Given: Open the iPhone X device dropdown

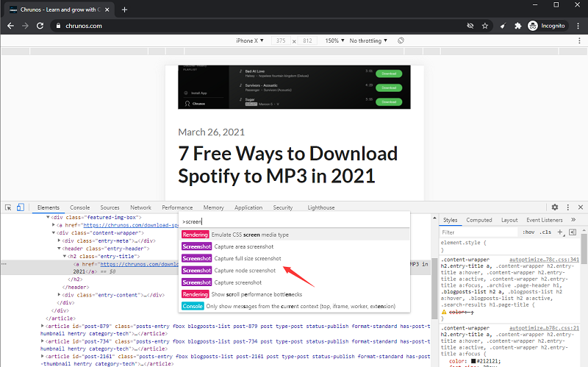Looking at the screenshot, I should (x=250, y=40).
